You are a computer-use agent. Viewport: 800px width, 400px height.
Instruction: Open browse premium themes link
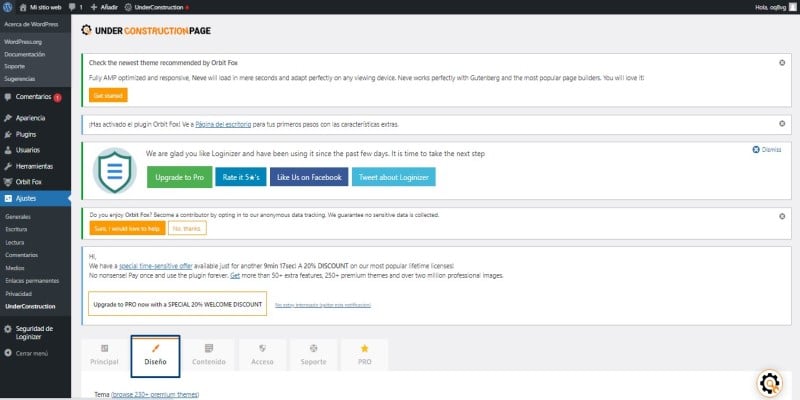[155, 394]
